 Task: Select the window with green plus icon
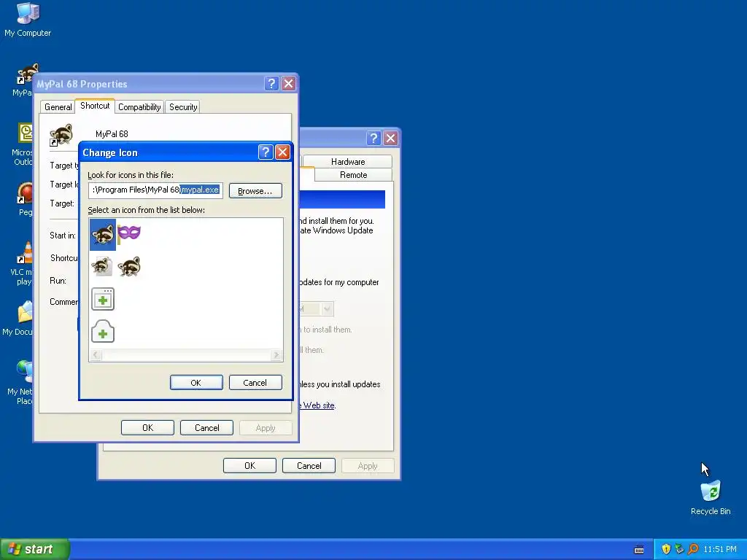point(102,299)
